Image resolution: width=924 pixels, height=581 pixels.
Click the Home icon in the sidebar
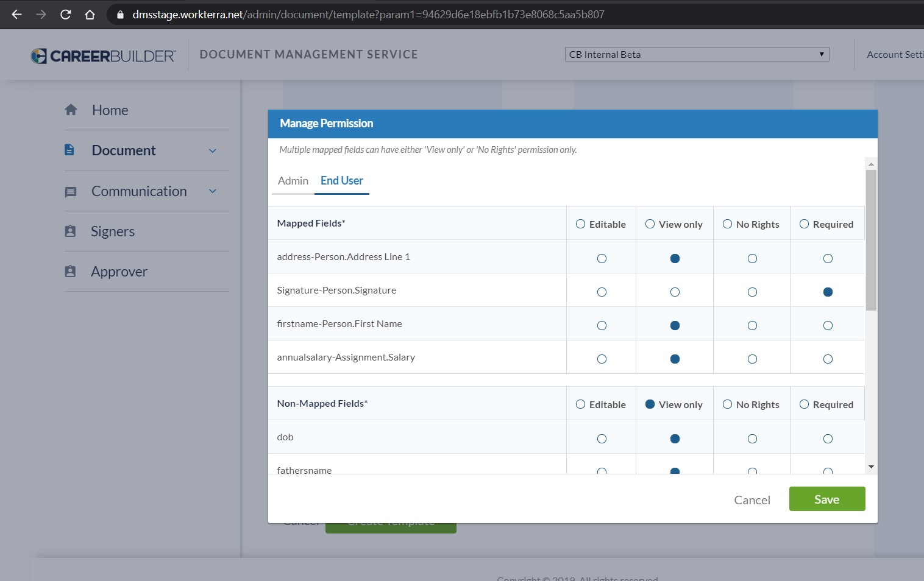(71, 110)
